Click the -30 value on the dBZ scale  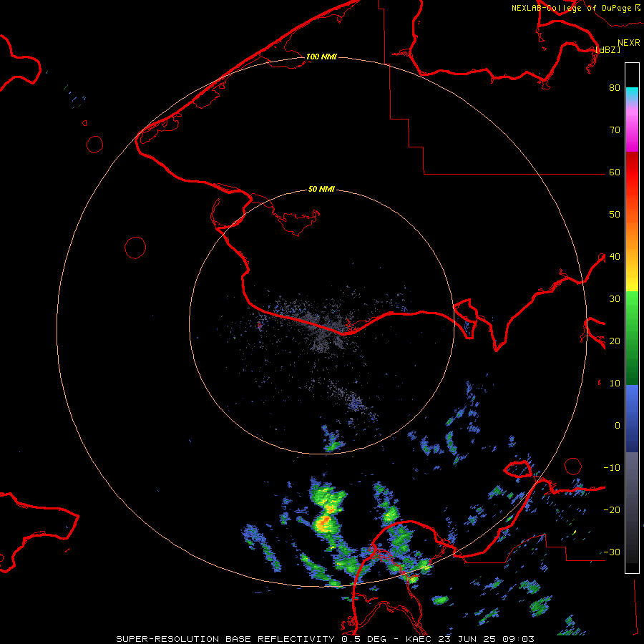tap(612, 552)
